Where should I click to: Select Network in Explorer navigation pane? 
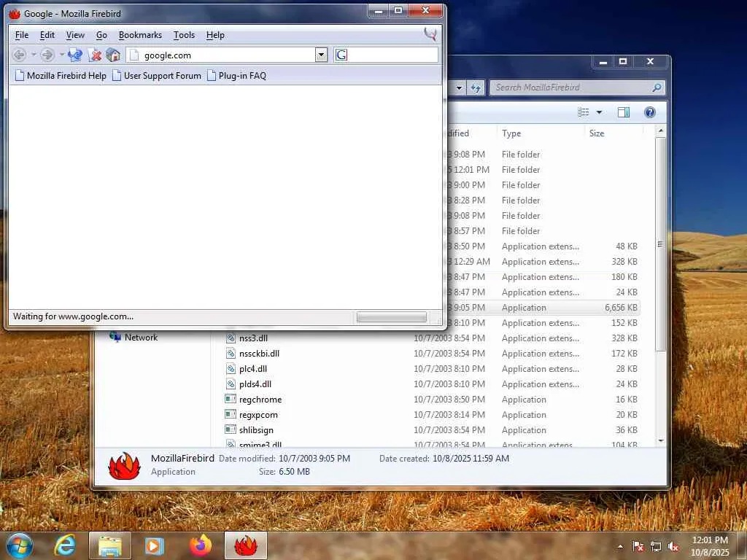tap(134, 337)
